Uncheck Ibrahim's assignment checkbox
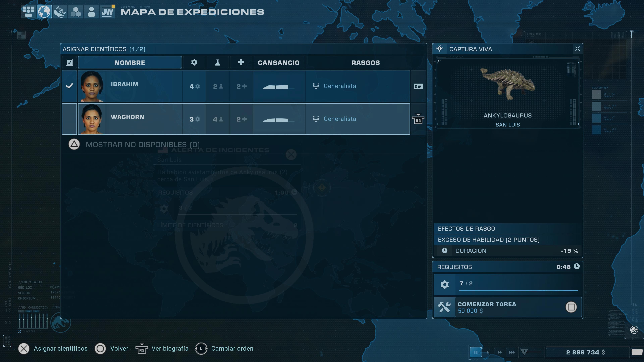Screen dimensions: 644x362 tap(69, 86)
